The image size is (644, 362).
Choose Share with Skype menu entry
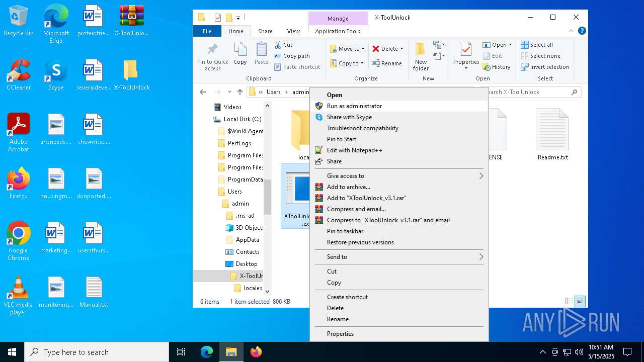pos(398,117)
